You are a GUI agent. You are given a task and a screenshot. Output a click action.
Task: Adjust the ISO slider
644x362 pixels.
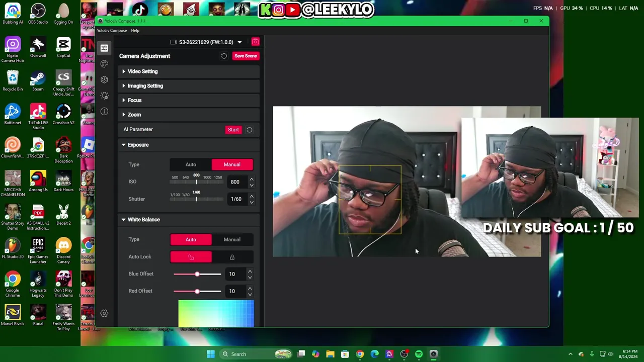(x=197, y=182)
